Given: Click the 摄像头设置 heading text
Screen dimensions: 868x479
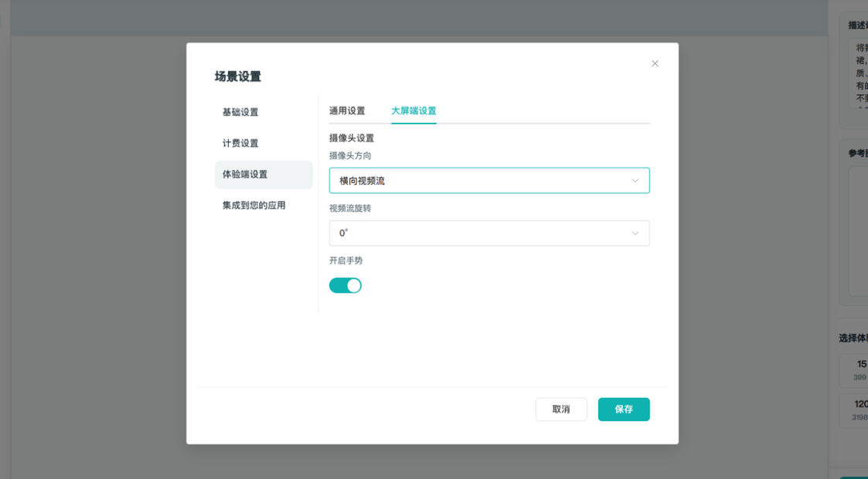Looking at the screenshot, I should 352,138.
